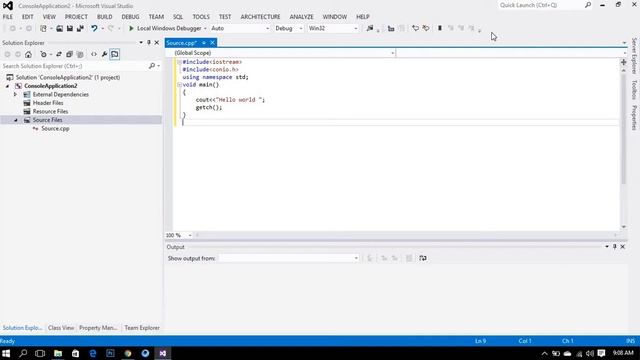Click the Save All toolbar icon

click(x=80, y=28)
